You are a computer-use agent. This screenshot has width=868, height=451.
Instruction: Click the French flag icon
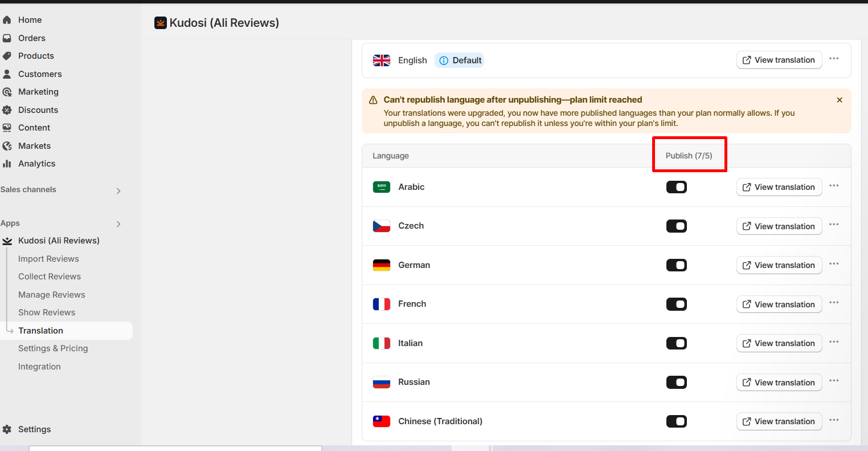click(x=382, y=304)
